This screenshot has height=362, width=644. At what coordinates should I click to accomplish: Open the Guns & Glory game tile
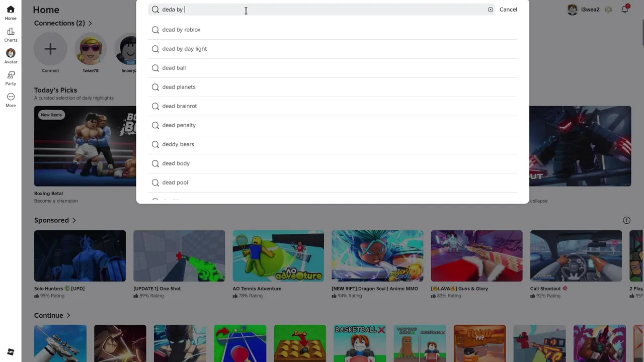[476, 256]
